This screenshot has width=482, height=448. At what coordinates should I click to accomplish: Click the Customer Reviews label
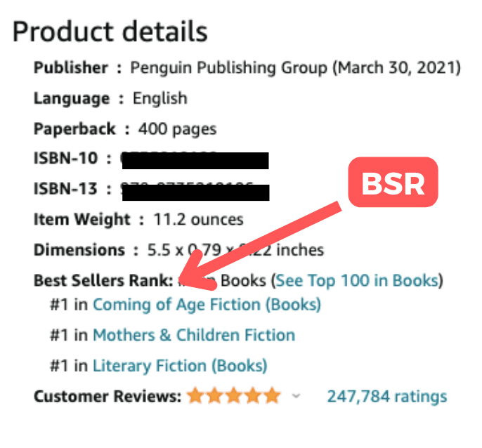click(108, 396)
